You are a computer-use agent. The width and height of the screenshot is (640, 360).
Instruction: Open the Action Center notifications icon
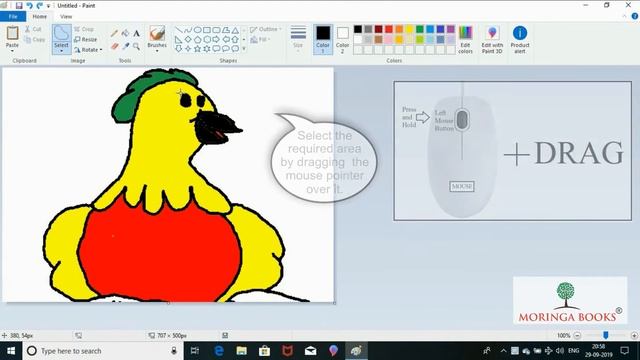point(625,351)
